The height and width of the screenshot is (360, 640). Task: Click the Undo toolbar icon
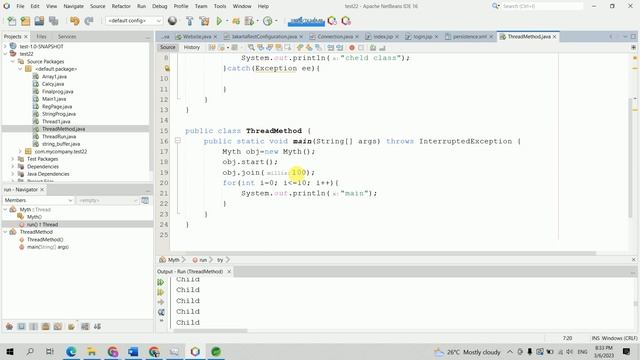(75, 21)
